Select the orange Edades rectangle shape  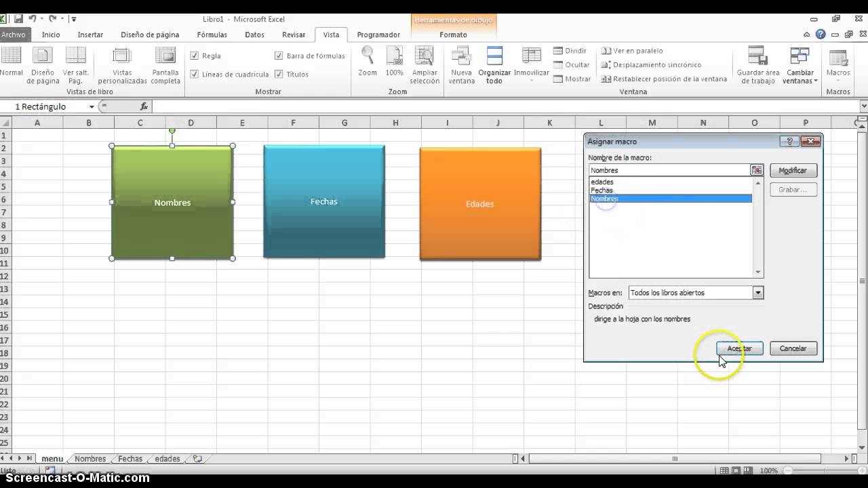pyautogui.click(x=480, y=203)
